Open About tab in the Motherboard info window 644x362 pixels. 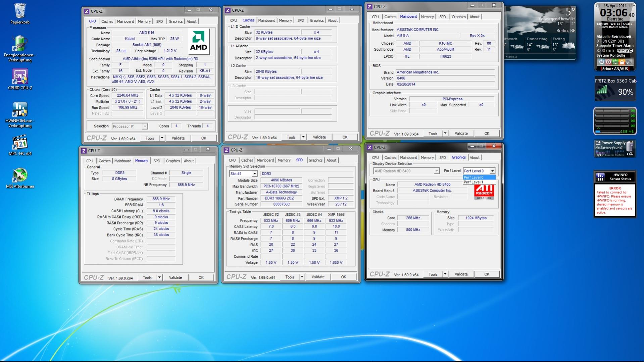point(475,17)
